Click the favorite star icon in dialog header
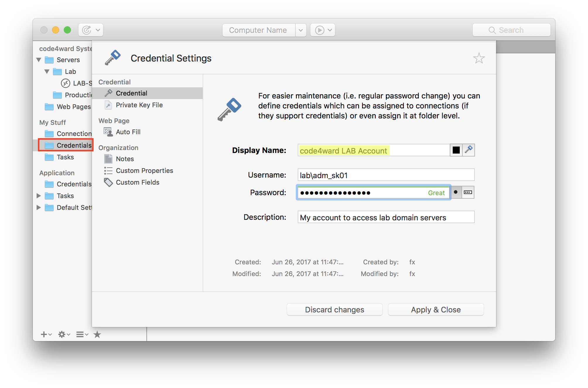Screen dimensions: 588x388 [479, 58]
